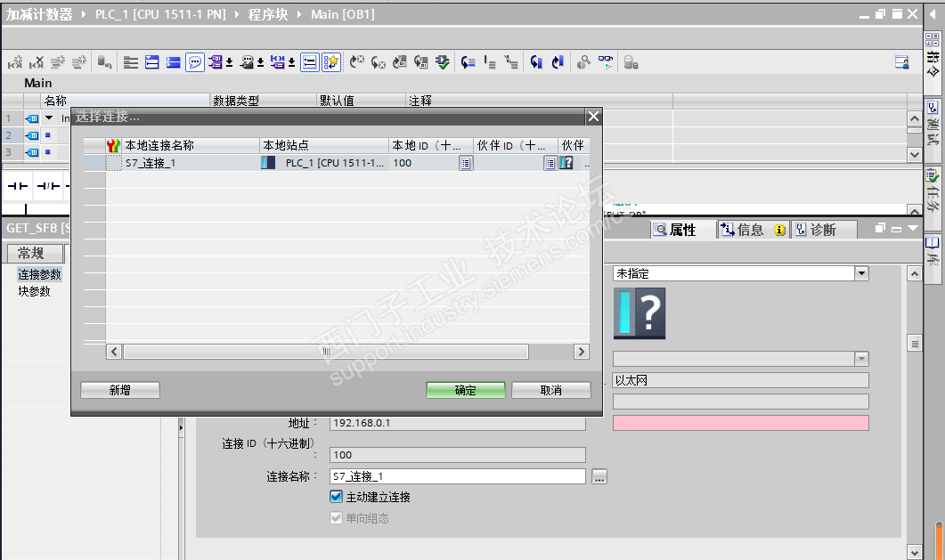Click the properties panel vertical scrollbar thumb
Viewport: 945px width, 560px height.
(x=915, y=344)
